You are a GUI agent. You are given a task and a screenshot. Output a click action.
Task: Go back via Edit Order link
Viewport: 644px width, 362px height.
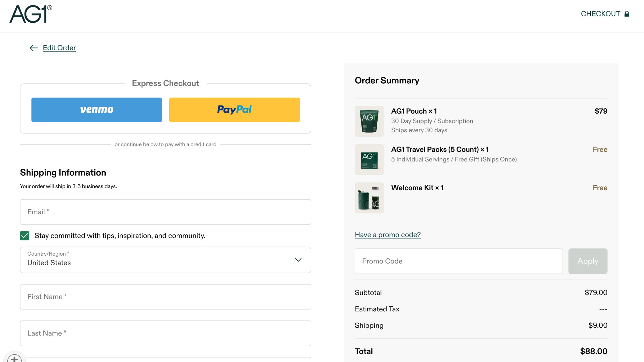(x=59, y=48)
